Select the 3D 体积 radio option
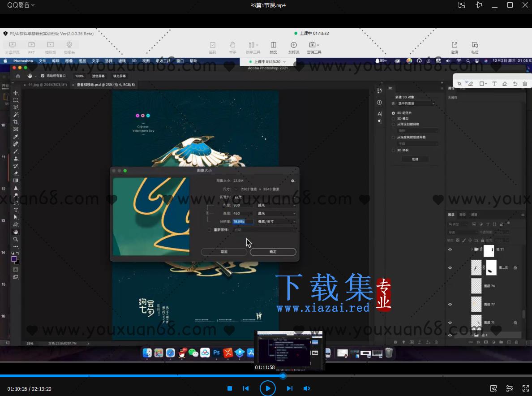 pyautogui.click(x=394, y=151)
